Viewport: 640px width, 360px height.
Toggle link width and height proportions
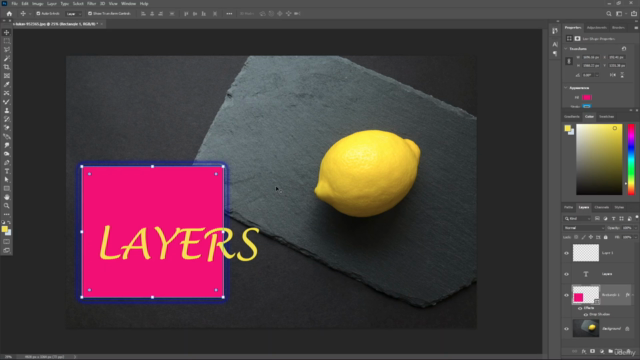569,61
